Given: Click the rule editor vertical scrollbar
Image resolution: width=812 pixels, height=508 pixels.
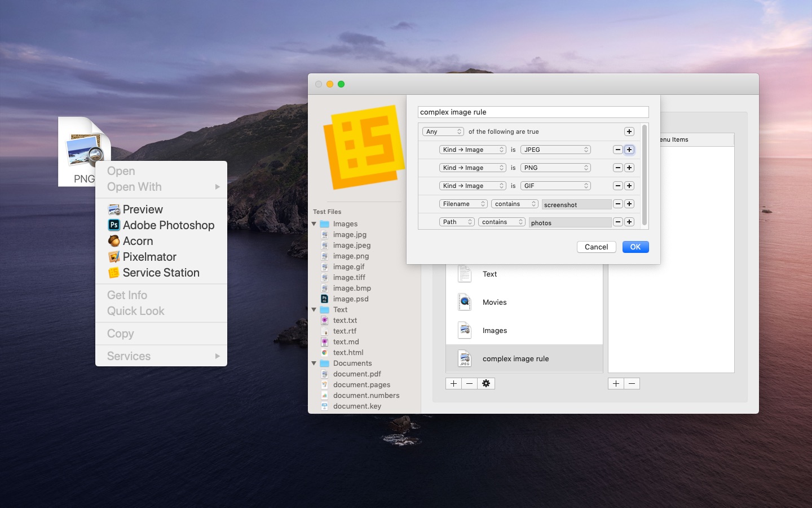Looking at the screenshot, I should coord(645,176).
